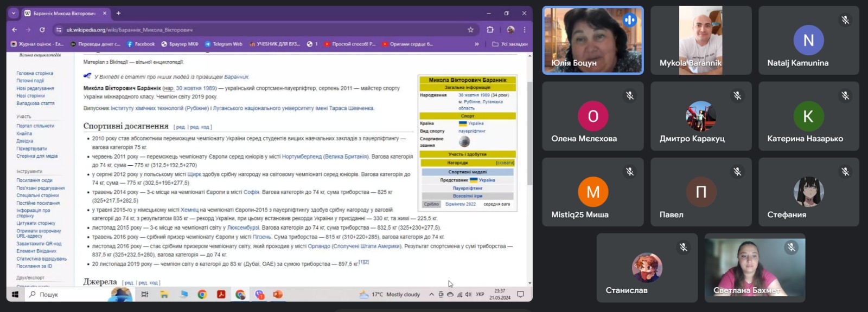
Task: Open the Люксембурзі link in the article
Action: [x=243, y=228]
